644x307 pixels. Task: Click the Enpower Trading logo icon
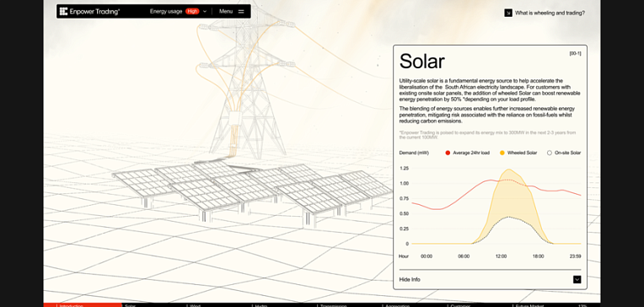63,12
